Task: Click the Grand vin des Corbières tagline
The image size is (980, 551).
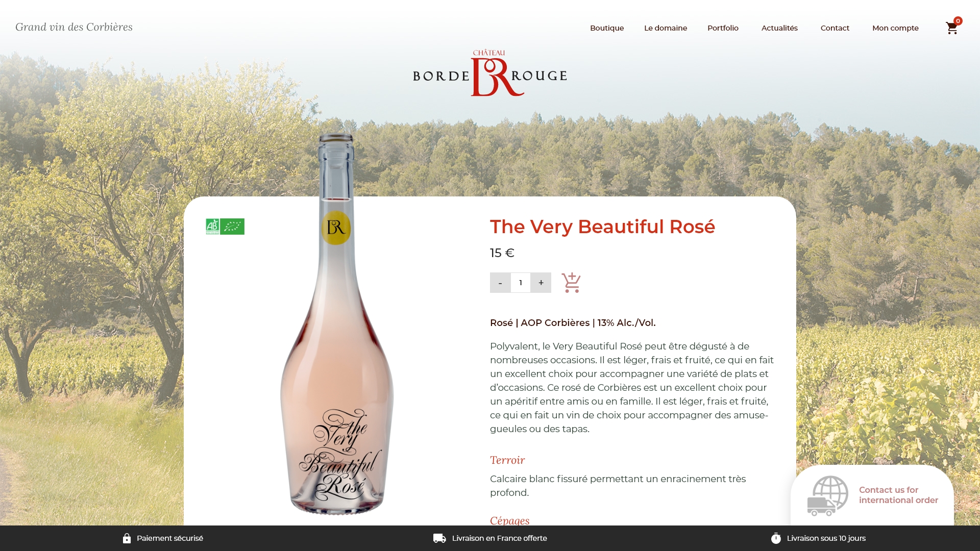Action: pyautogui.click(x=74, y=27)
